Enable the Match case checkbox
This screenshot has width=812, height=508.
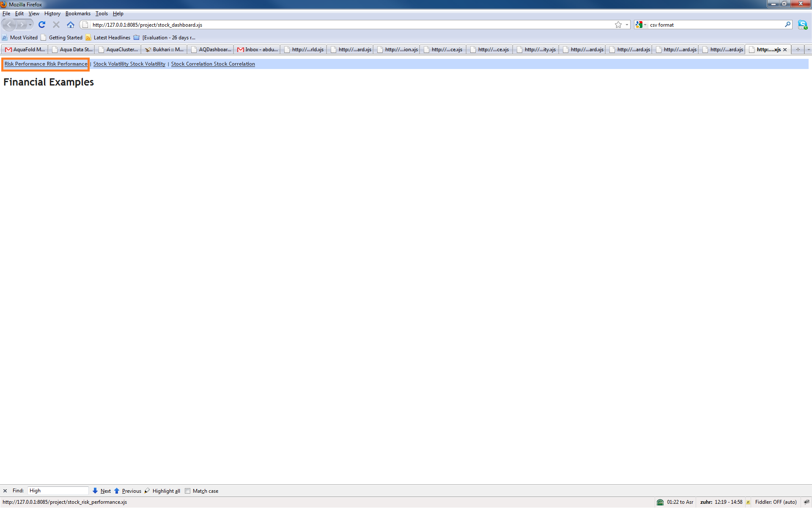point(187,491)
